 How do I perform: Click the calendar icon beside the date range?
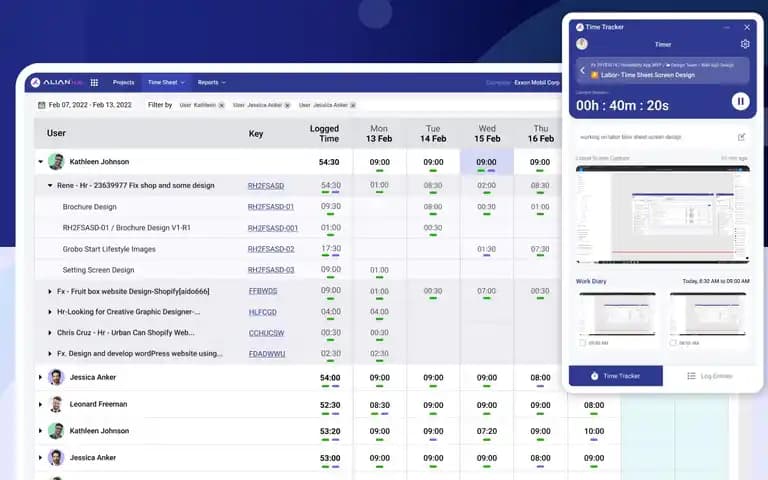click(x=42, y=105)
